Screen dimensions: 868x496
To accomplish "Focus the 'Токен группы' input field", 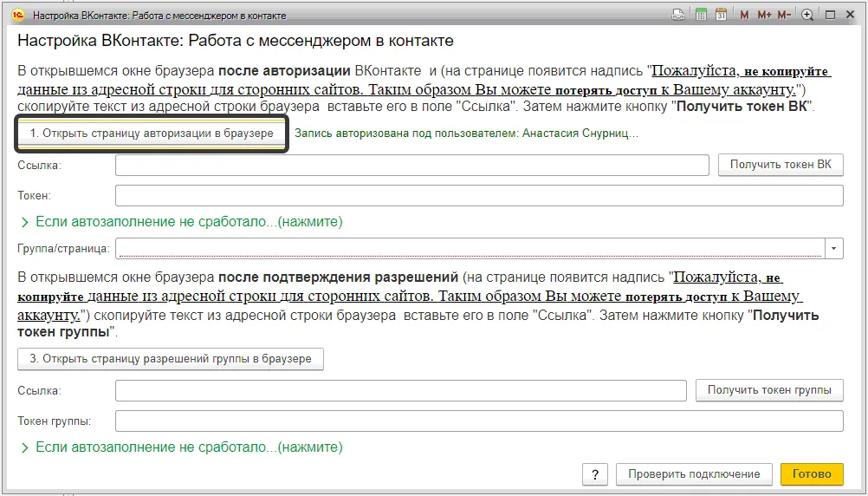I will [x=479, y=421].
